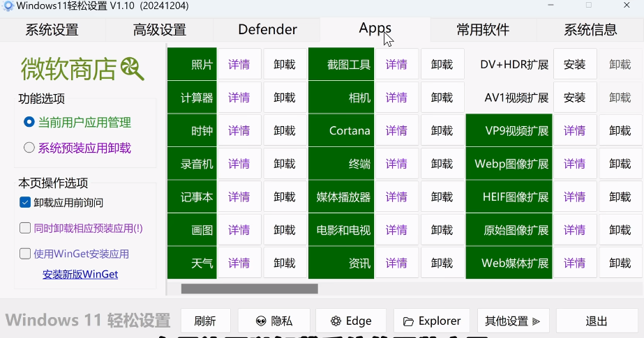Select the system preinstalled app uninstall radio
Image resolution: width=644 pixels, height=338 pixels.
pyautogui.click(x=29, y=148)
